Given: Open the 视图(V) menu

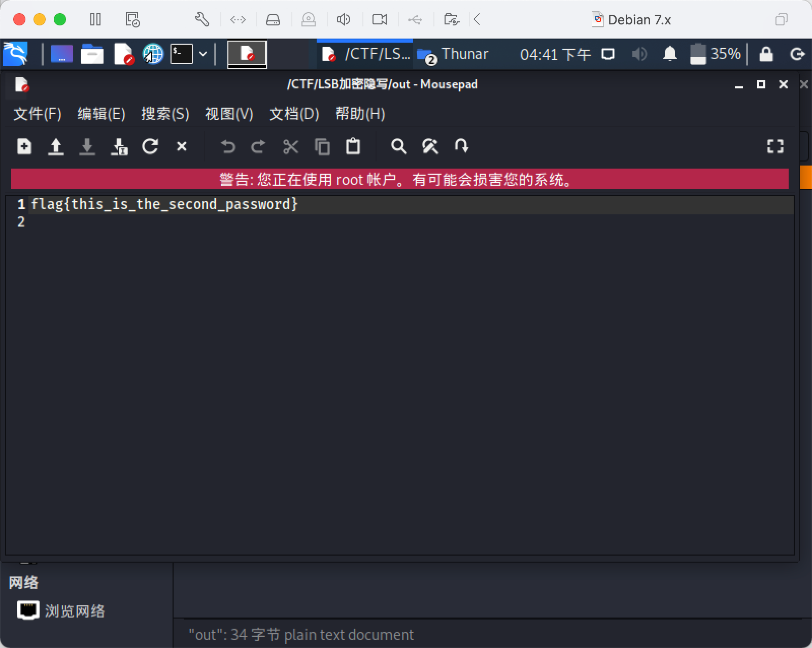Looking at the screenshot, I should point(229,113).
